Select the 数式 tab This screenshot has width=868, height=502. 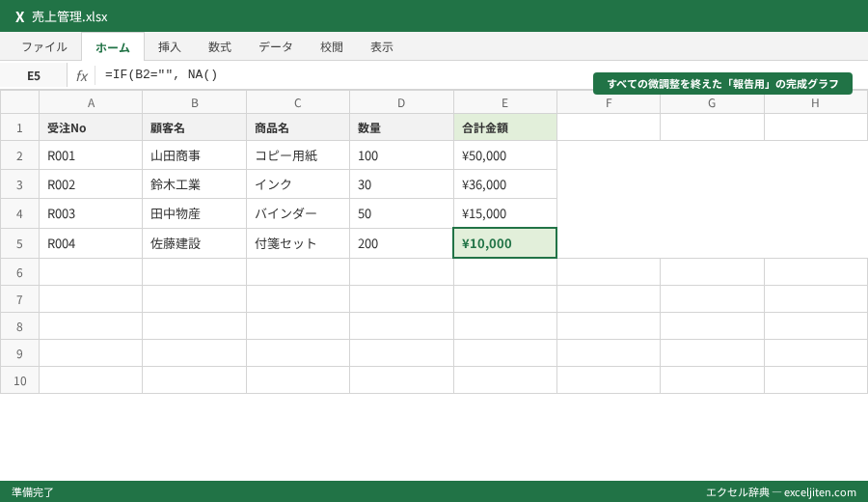(219, 47)
